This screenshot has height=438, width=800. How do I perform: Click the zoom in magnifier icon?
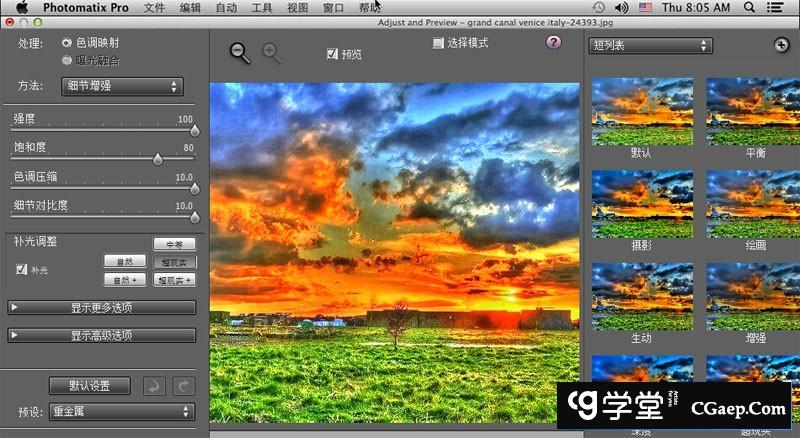point(271,53)
